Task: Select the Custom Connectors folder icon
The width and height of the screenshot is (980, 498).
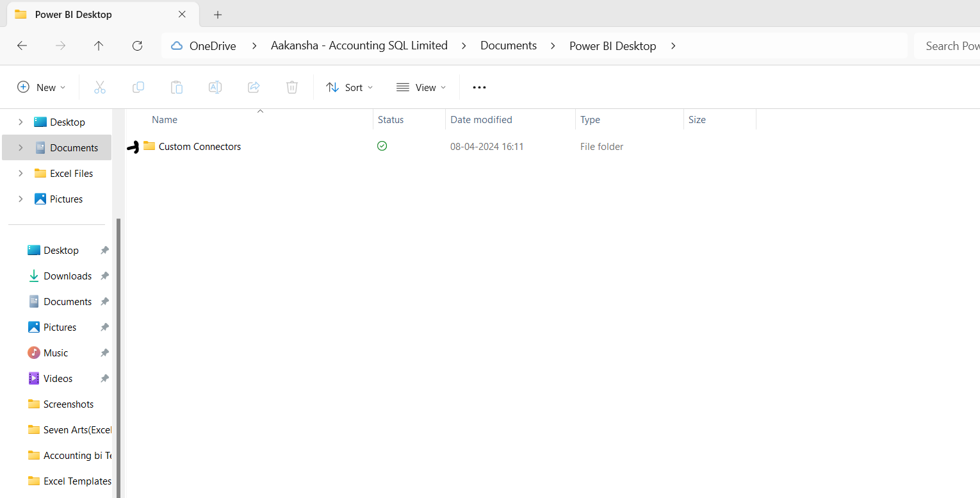Action: click(149, 146)
